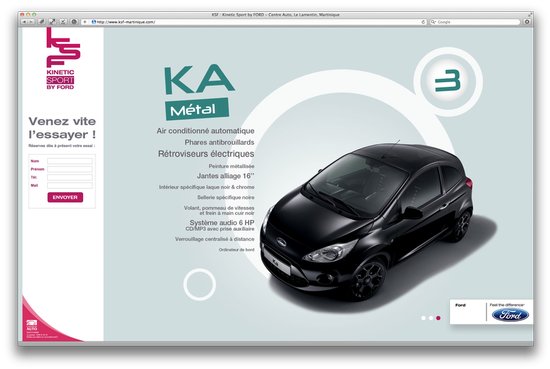Click the ENVOYER submit button
The image size is (550, 369).
[x=65, y=197]
